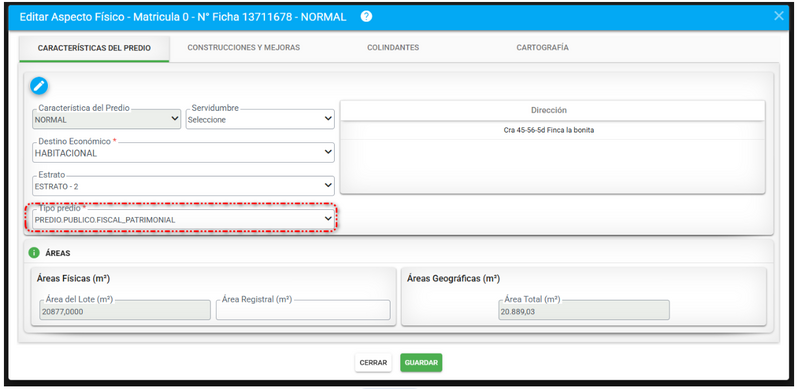
Task: Click the green Guardar button
Action: pos(421,362)
